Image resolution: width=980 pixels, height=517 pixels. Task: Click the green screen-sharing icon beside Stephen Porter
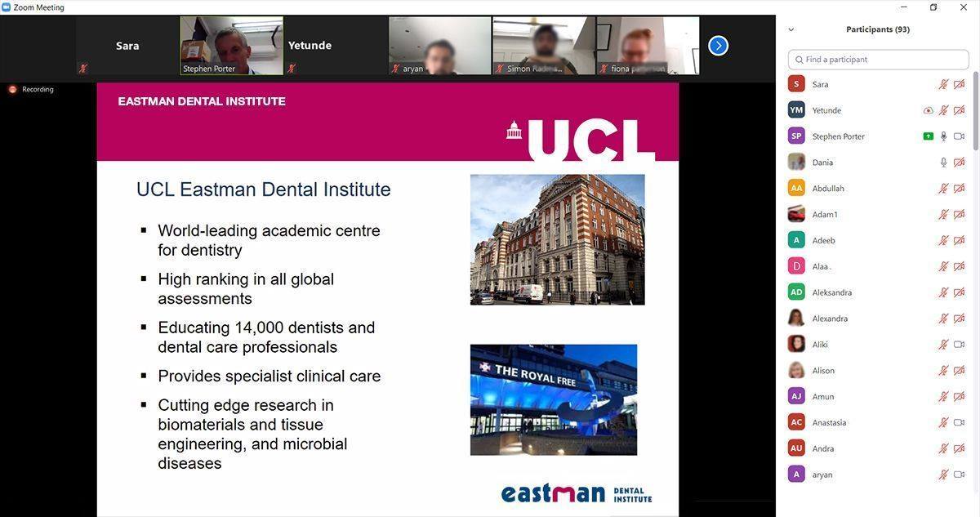point(928,136)
